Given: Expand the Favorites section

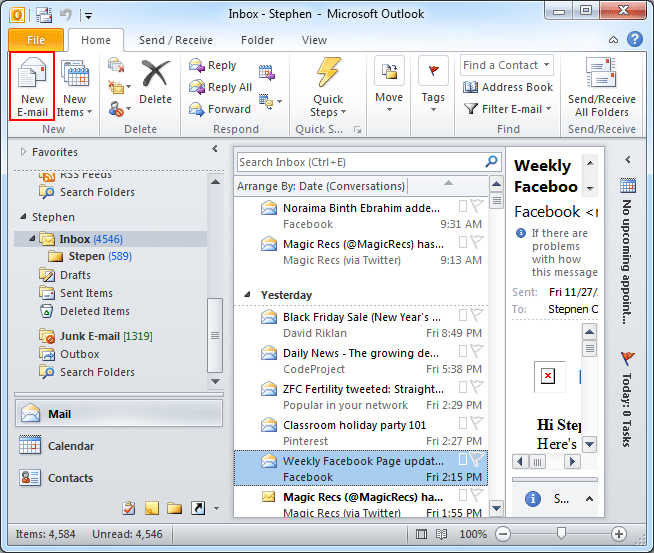Looking at the screenshot, I should [23, 152].
